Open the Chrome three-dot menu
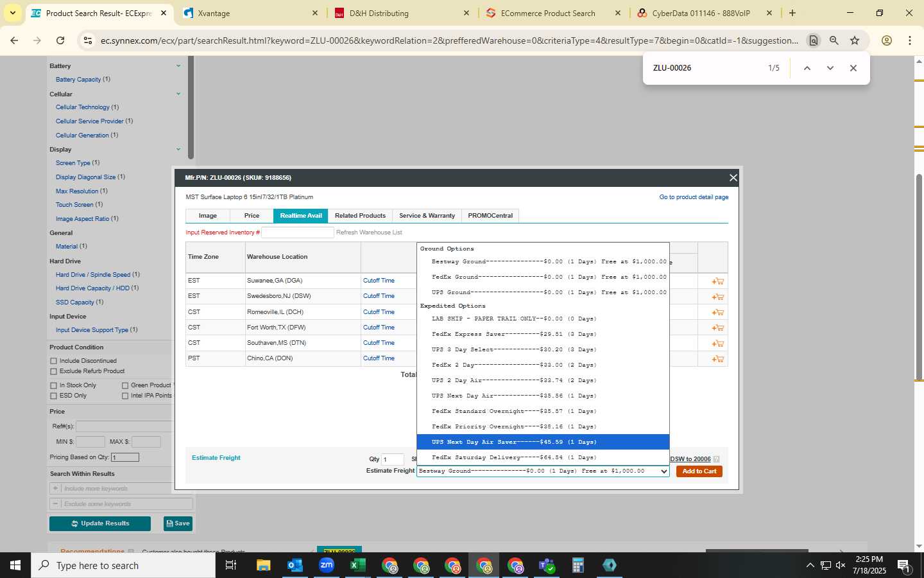The image size is (924, 578). coord(910,40)
